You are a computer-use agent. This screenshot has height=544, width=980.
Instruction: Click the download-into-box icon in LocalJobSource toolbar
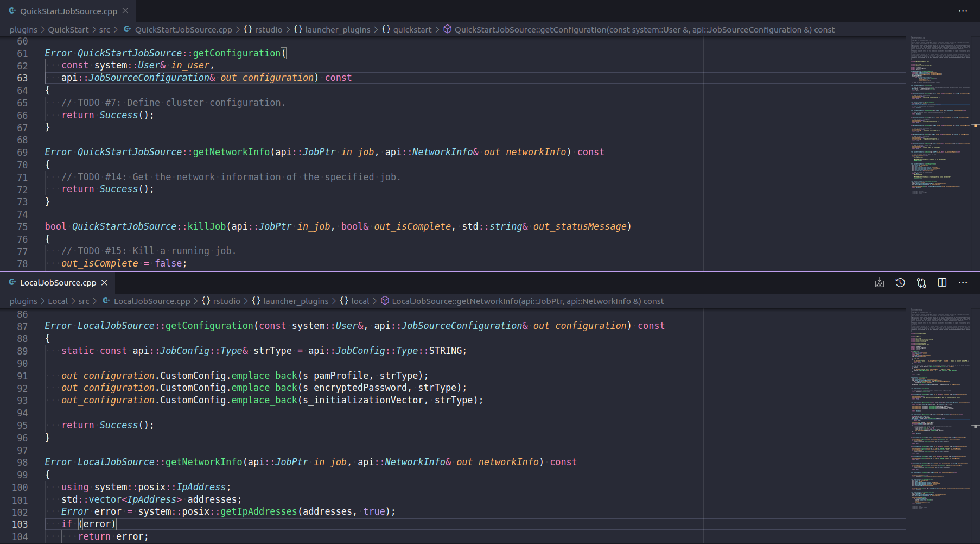click(x=879, y=282)
